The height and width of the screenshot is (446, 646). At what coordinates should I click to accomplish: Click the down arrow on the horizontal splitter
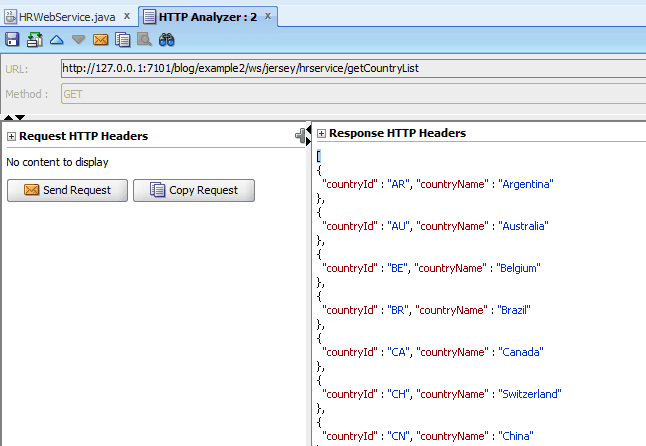click(x=20, y=118)
